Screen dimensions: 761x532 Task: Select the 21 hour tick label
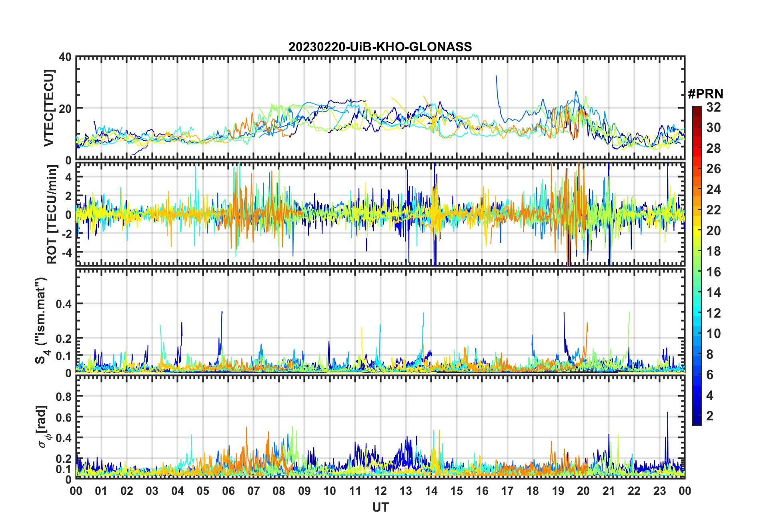tap(609, 491)
